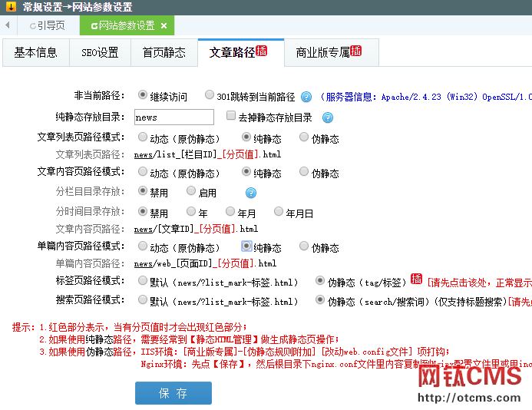Select 启用 for 分栏目目录存放
The width and height of the screenshot is (532, 410).
pyautogui.click(x=191, y=190)
